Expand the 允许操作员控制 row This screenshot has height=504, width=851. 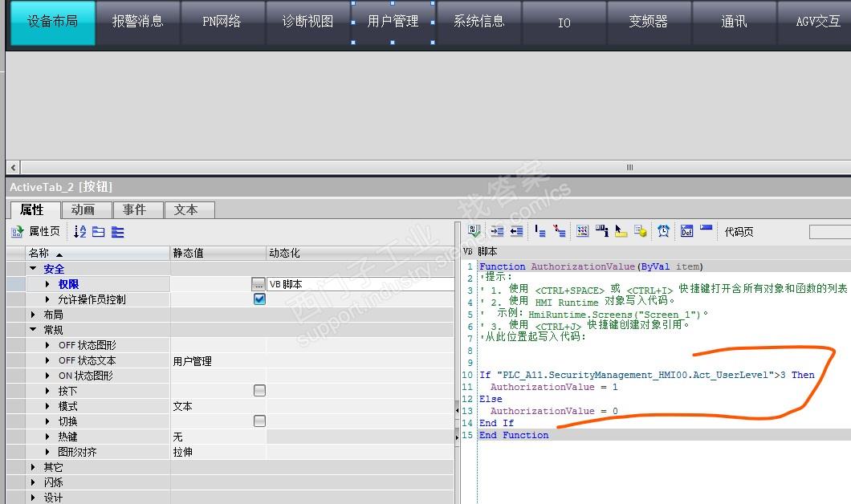[x=47, y=299]
